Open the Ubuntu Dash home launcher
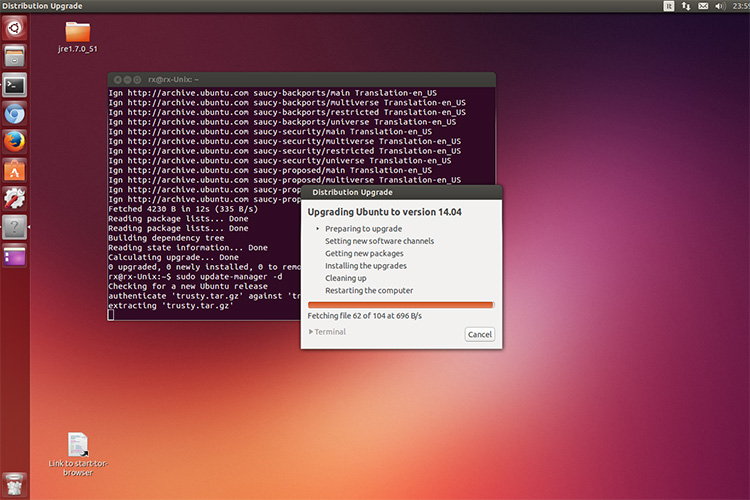750x500 pixels. (14, 28)
